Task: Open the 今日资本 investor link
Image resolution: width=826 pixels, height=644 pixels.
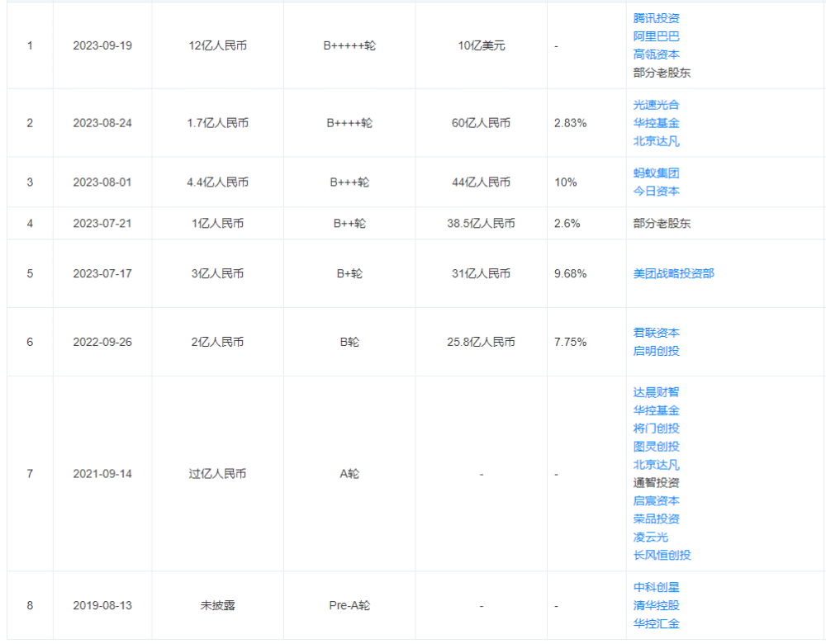Action: point(656,192)
